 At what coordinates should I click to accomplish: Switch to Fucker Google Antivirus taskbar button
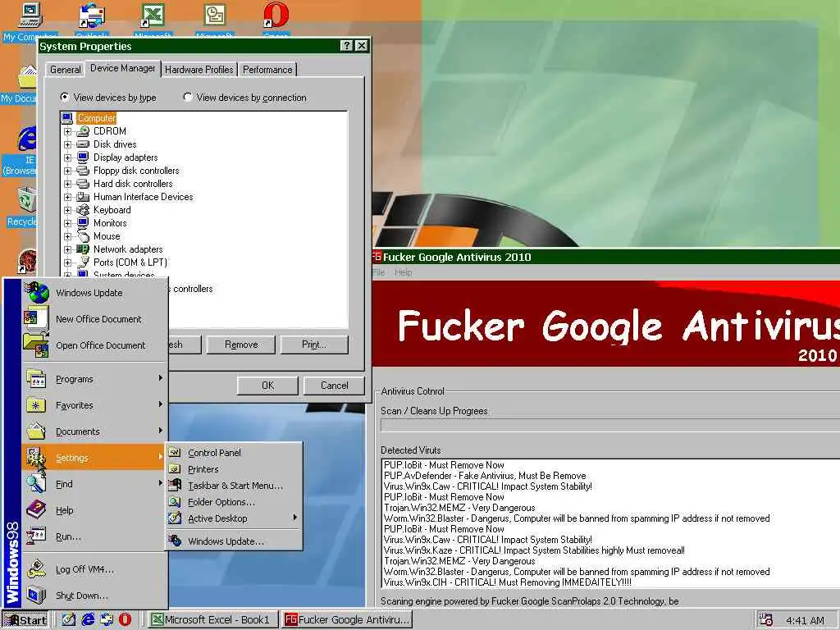point(347,620)
